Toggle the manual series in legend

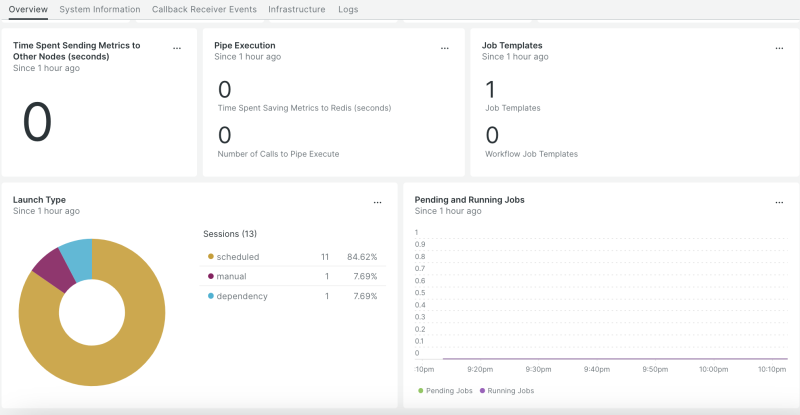pyautogui.click(x=231, y=276)
